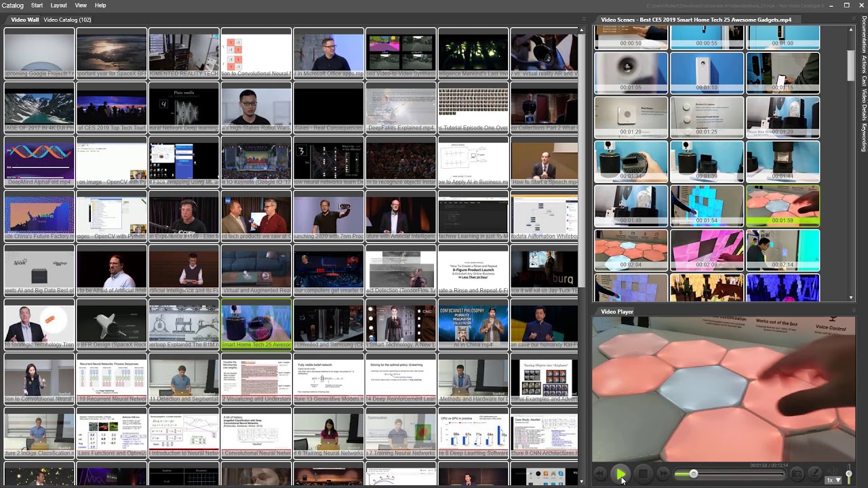This screenshot has height=488, width=868.
Task: Toggle fullscreen with the expand icon in player
Action: click(x=815, y=474)
